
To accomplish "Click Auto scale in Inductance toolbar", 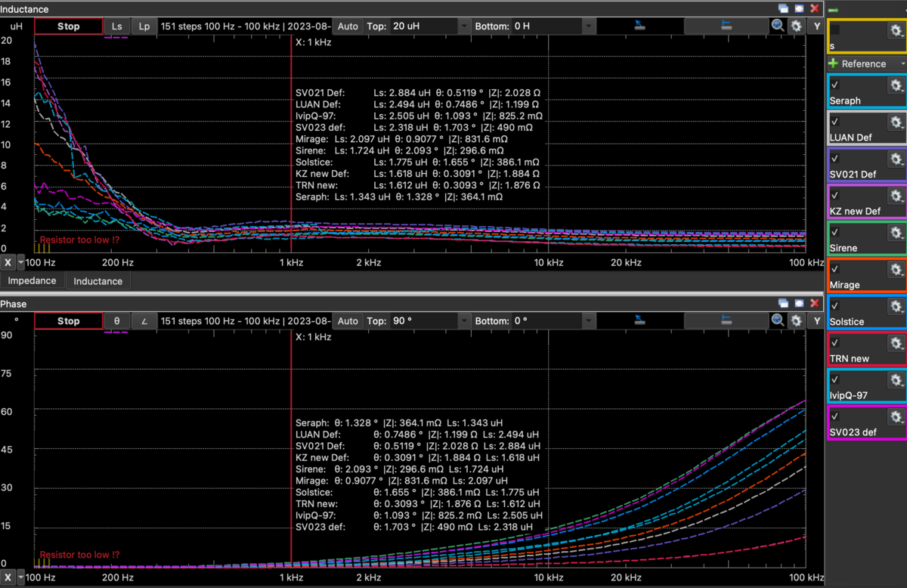I will (x=348, y=26).
